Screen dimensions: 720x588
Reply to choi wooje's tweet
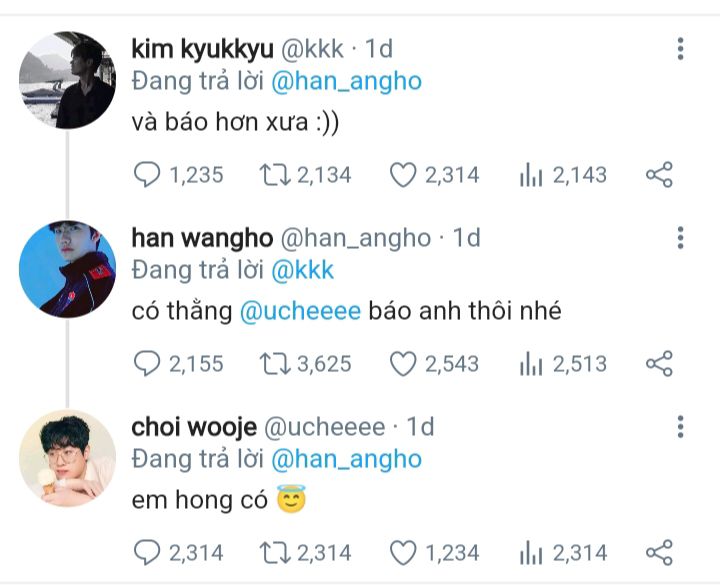(146, 552)
